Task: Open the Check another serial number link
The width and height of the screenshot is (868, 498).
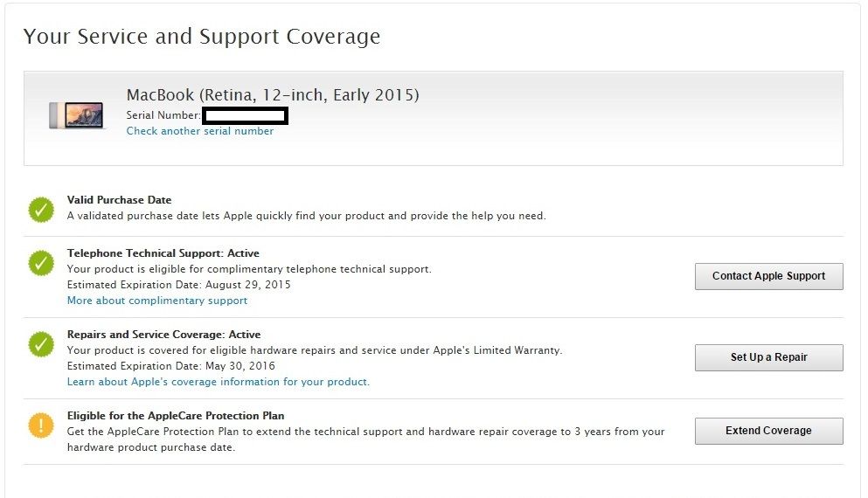Action: [200, 131]
